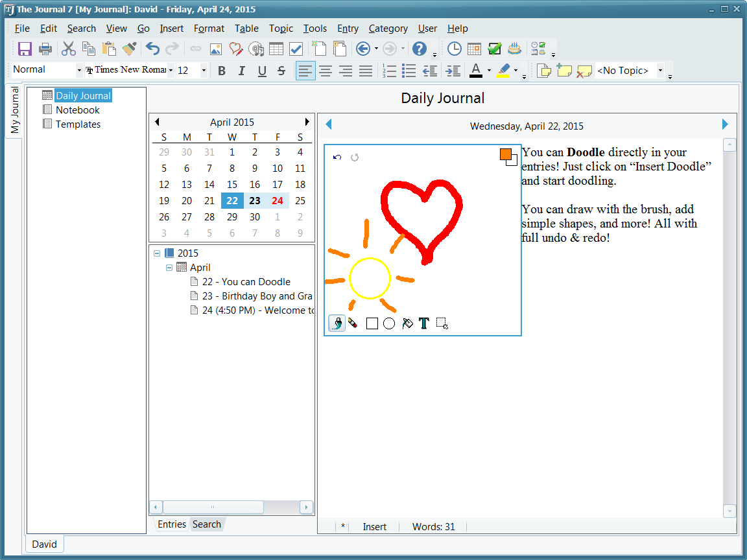Open the 23 - Birthday Boy entry
The image size is (747, 560).
257,296
